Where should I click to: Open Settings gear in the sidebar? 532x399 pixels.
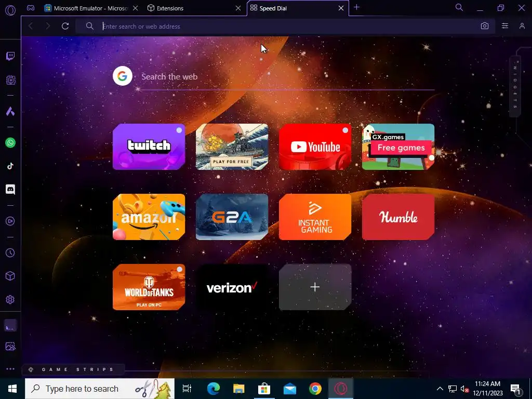point(10,300)
